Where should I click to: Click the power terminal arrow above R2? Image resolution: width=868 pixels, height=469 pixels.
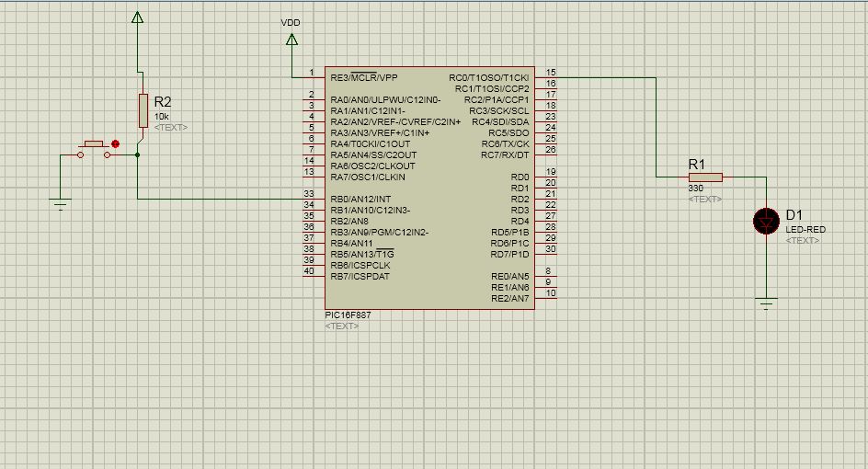pyautogui.click(x=137, y=17)
